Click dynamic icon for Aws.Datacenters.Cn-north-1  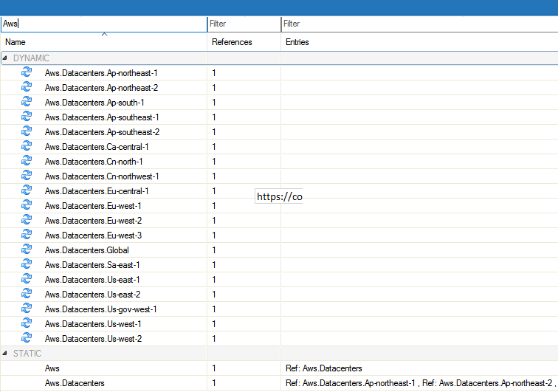[x=27, y=161]
